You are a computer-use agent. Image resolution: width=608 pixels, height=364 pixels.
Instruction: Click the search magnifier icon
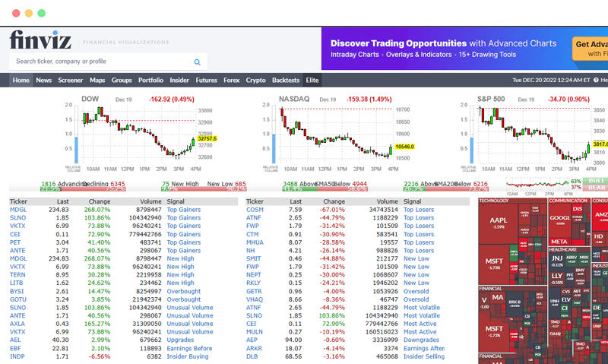pyautogui.click(x=197, y=62)
